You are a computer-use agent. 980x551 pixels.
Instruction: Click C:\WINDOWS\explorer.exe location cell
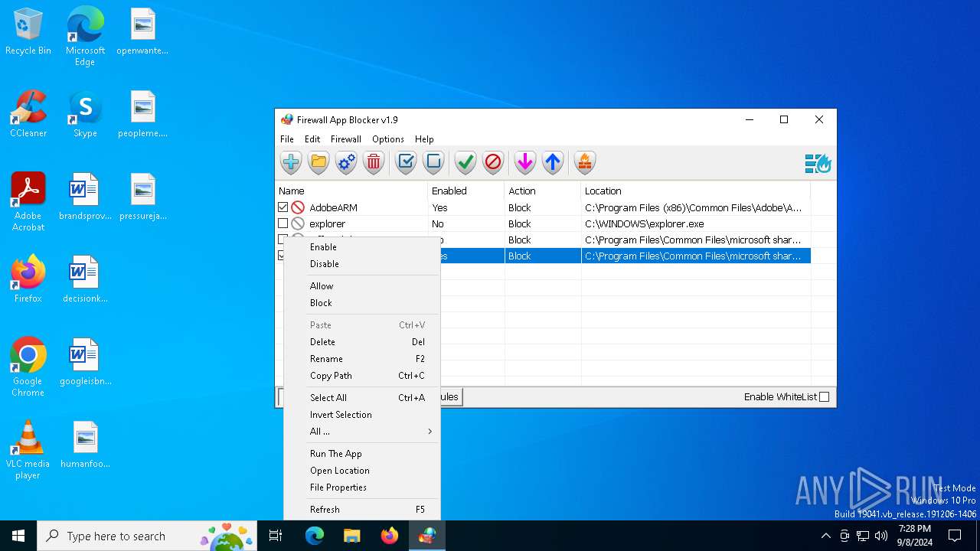pyautogui.click(x=696, y=223)
